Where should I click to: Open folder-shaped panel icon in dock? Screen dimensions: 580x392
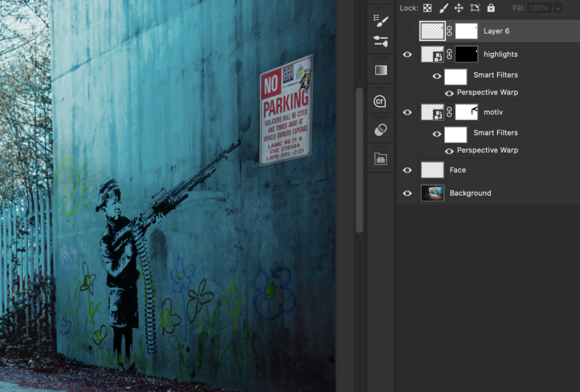tap(381, 159)
